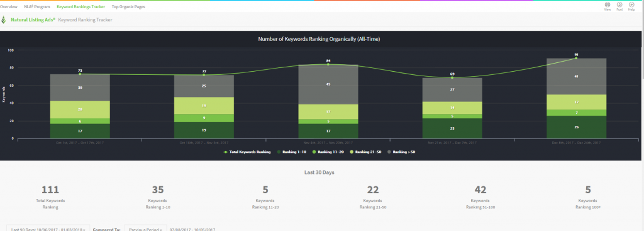Screen dimensions: 644x231
Task: Go to the Overview tab
Action: (x=9, y=7)
